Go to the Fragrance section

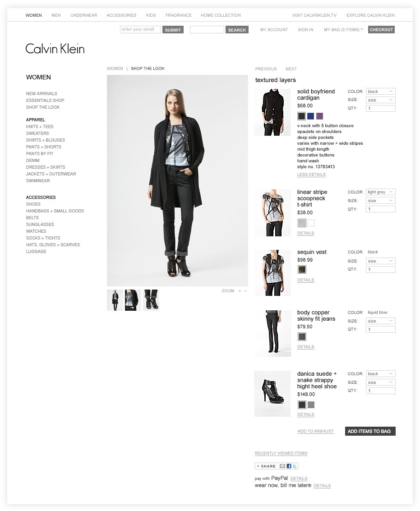[178, 15]
